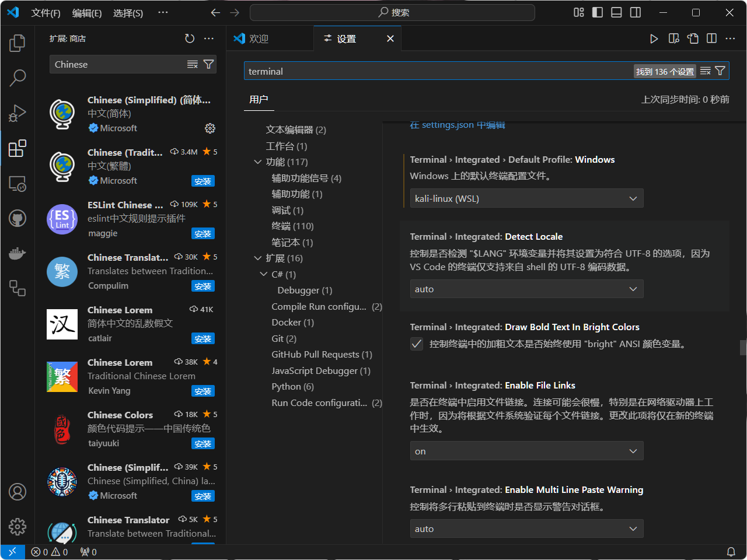Open the Search view in activity bar

tap(18, 78)
